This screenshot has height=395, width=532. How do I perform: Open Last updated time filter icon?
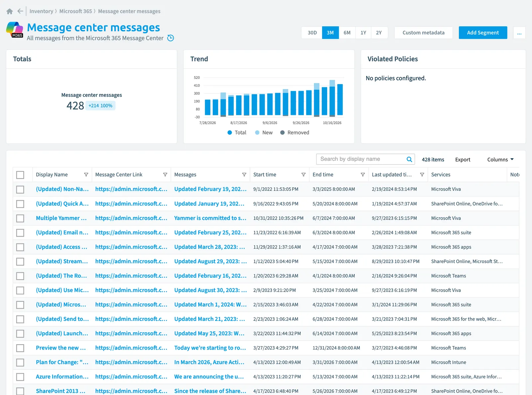click(x=422, y=175)
